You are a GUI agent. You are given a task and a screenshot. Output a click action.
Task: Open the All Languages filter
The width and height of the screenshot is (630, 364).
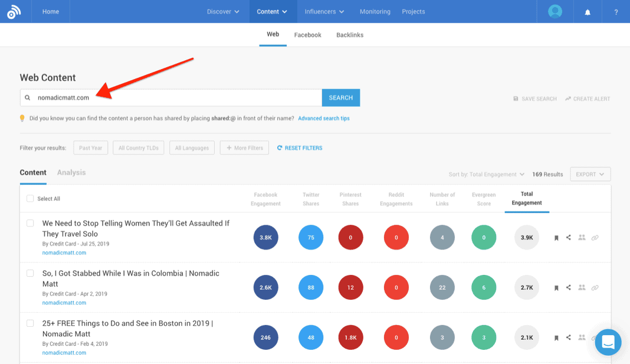pyautogui.click(x=192, y=148)
